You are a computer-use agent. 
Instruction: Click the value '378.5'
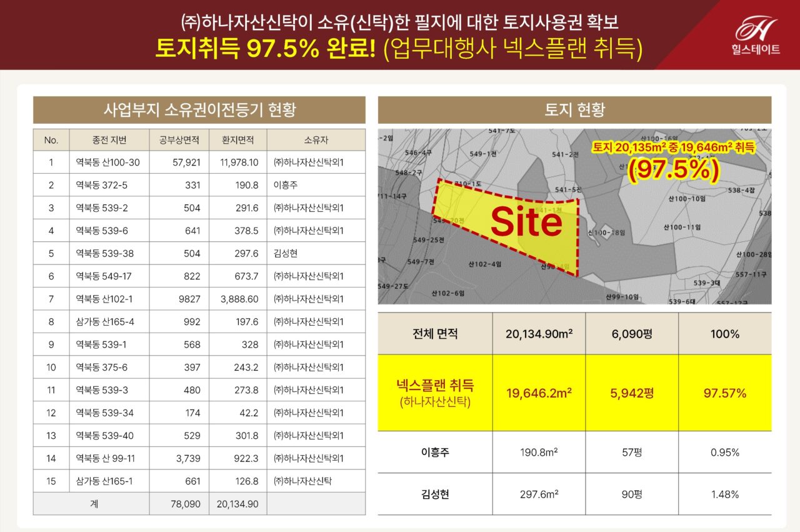pos(247,231)
